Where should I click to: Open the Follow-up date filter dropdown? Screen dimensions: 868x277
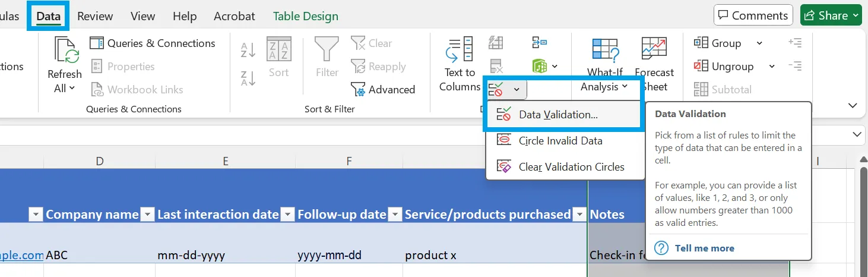coord(395,215)
